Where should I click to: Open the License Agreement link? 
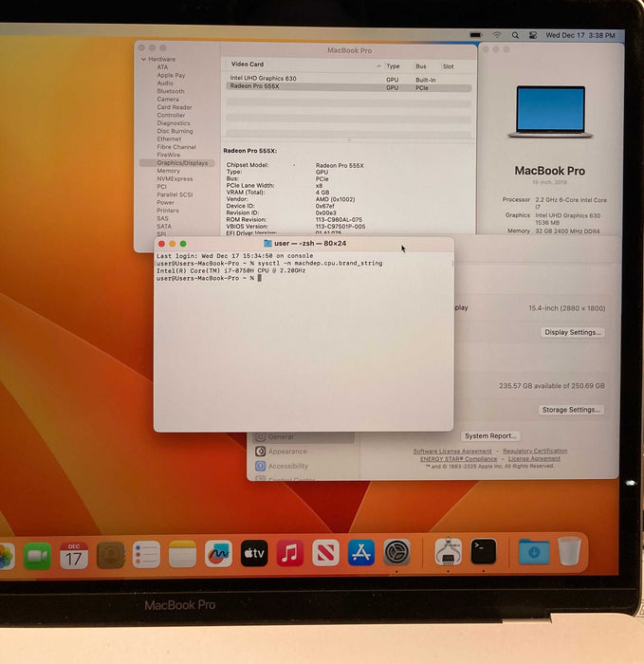534,458
